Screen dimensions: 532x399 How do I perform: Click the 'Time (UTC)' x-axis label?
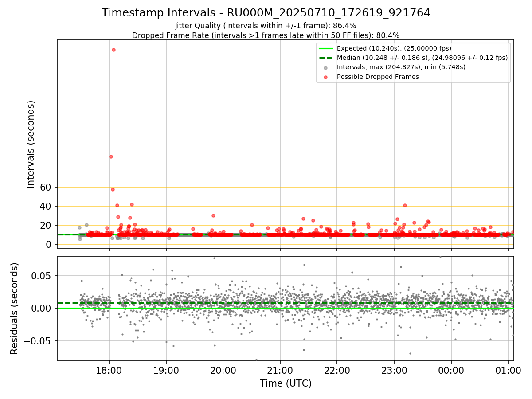(286, 383)
